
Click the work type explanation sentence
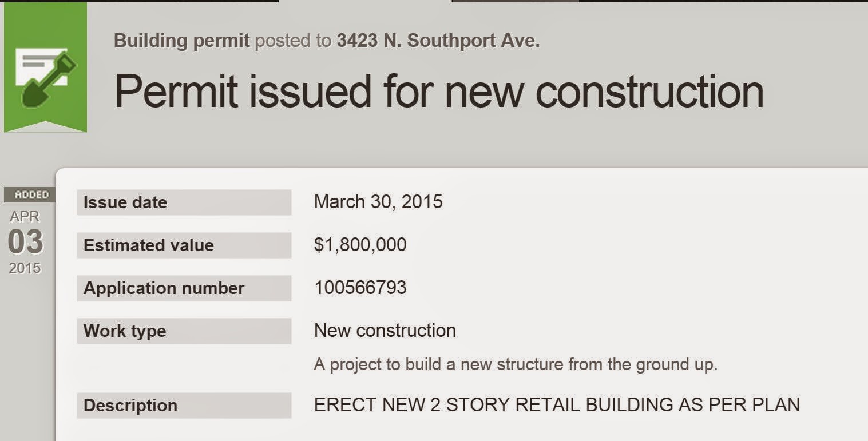coord(515,365)
